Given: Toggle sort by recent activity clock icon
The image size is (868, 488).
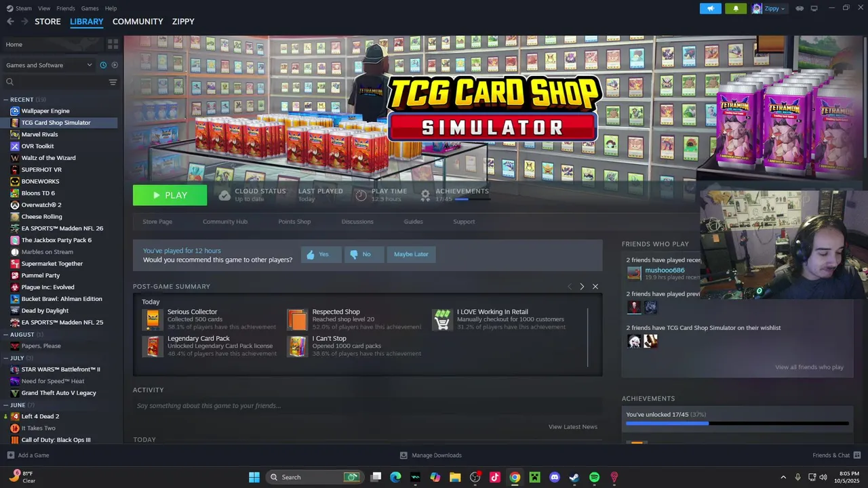Looking at the screenshot, I should tap(103, 65).
